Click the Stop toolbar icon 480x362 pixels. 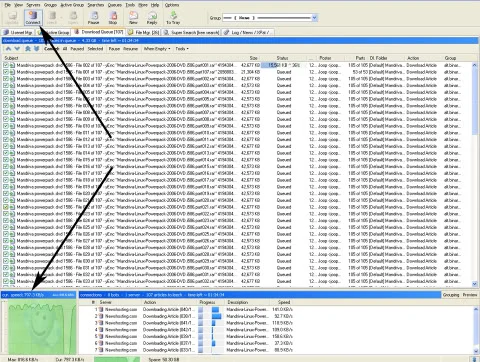[x=113, y=17]
